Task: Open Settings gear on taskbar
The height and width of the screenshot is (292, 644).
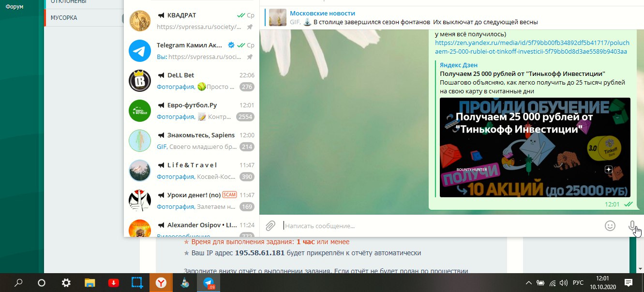Action: point(66,283)
